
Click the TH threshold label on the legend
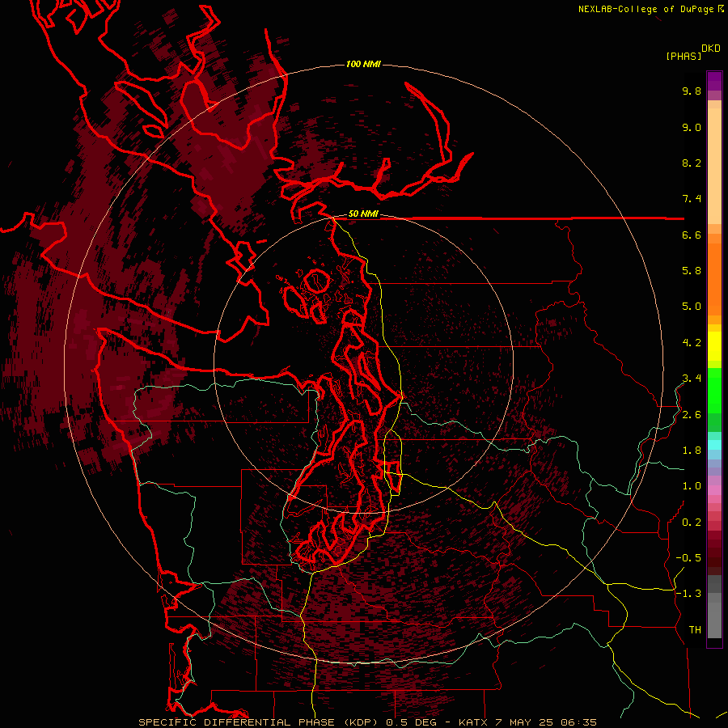click(695, 630)
